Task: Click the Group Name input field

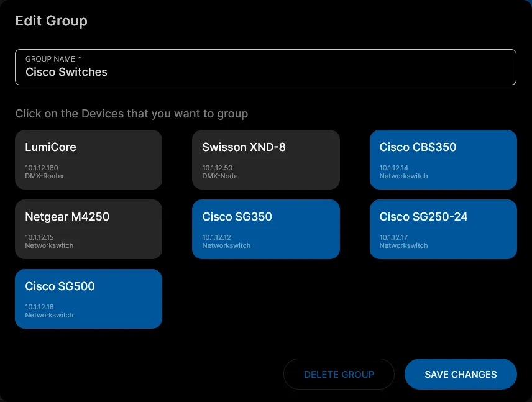Action: tap(265, 72)
